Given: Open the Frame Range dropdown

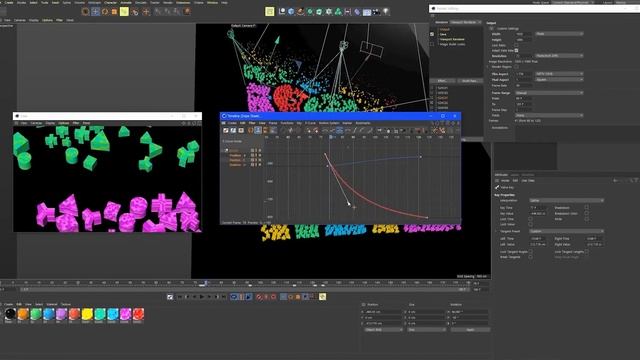Looking at the screenshot, I should point(549,93).
